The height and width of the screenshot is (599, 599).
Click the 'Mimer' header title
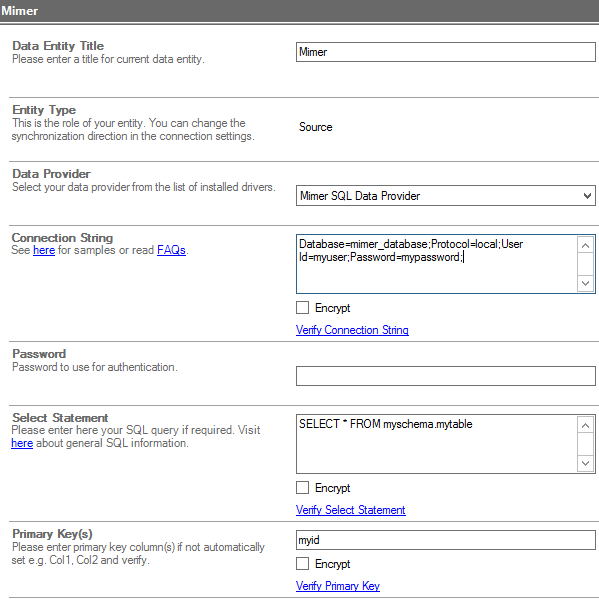pos(19,11)
